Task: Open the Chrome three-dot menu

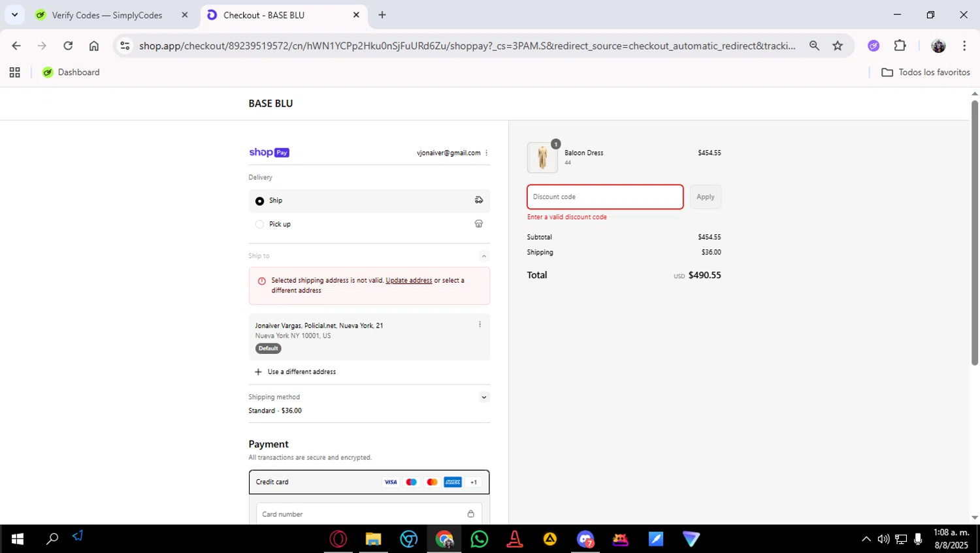Action: pos(964,46)
